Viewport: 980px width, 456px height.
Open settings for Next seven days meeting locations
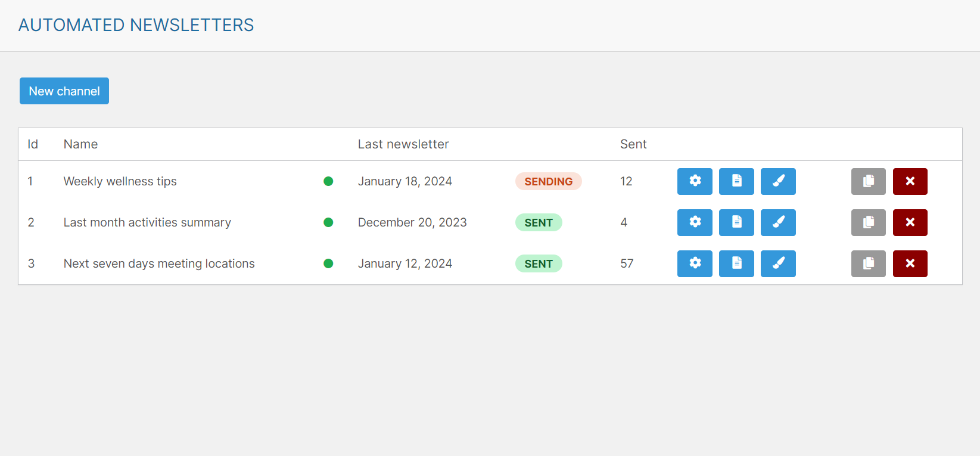coord(695,263)
